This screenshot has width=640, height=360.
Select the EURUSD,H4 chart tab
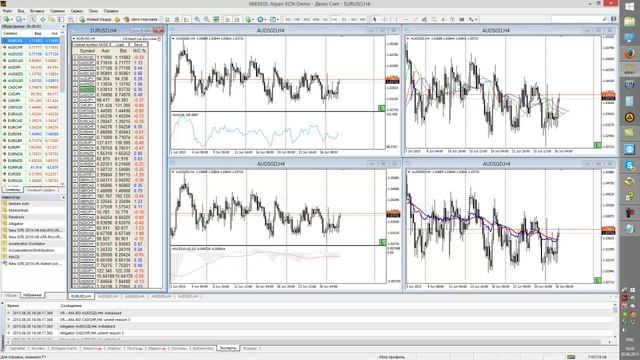(81, 296)
